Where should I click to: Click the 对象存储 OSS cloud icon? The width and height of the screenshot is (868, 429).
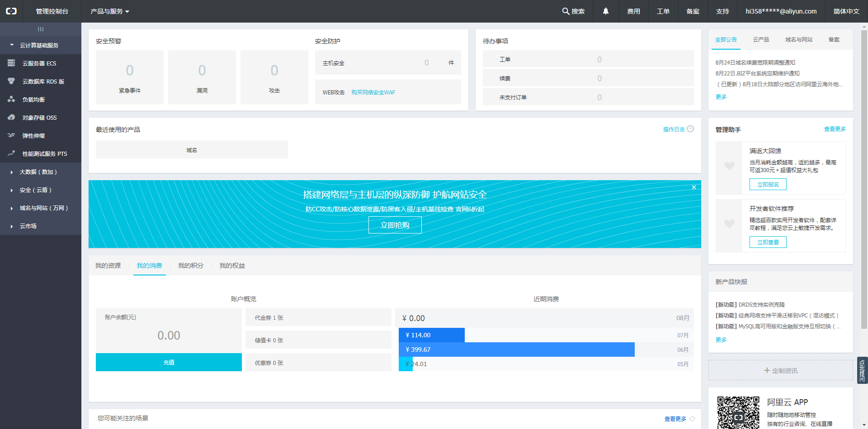click(11, 117)
